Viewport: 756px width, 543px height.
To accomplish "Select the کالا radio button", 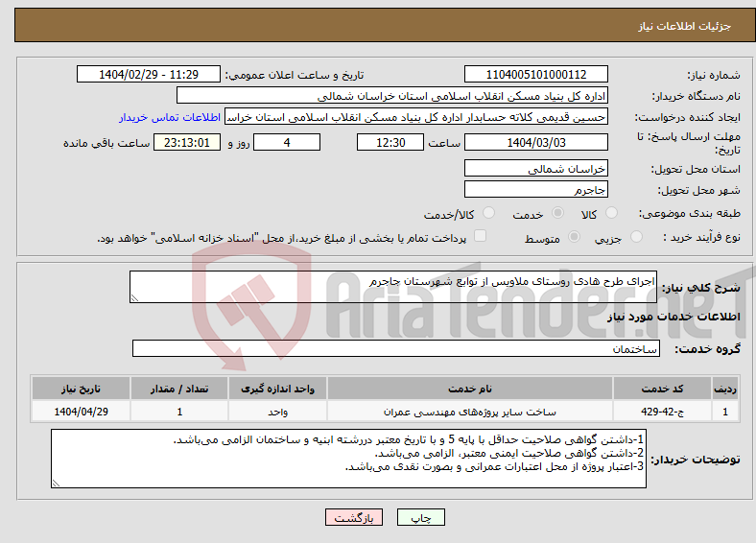I will (611, 213).
